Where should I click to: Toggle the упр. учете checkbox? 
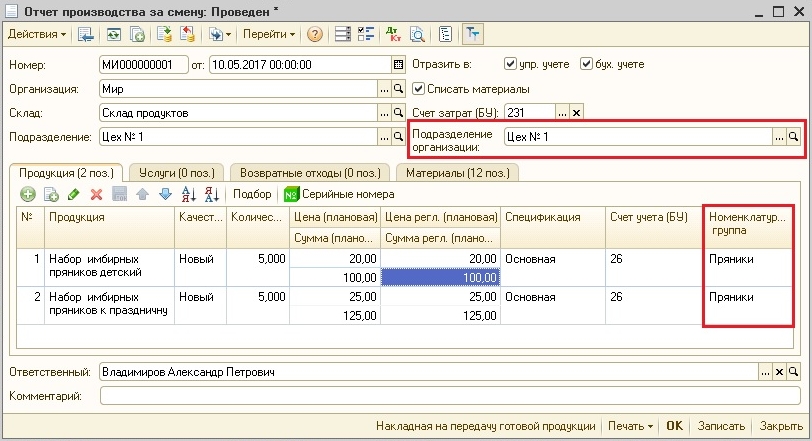(x=510, y=64)
